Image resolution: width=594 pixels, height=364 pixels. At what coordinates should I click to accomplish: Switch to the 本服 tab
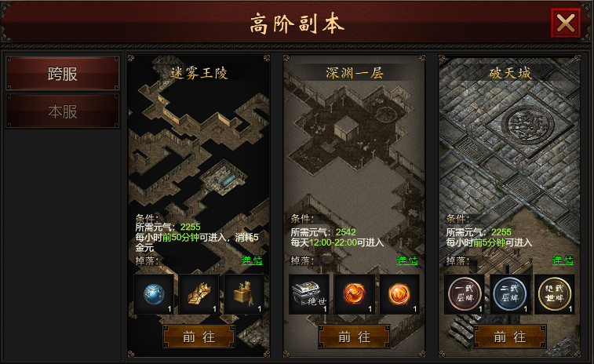[63, 111]
